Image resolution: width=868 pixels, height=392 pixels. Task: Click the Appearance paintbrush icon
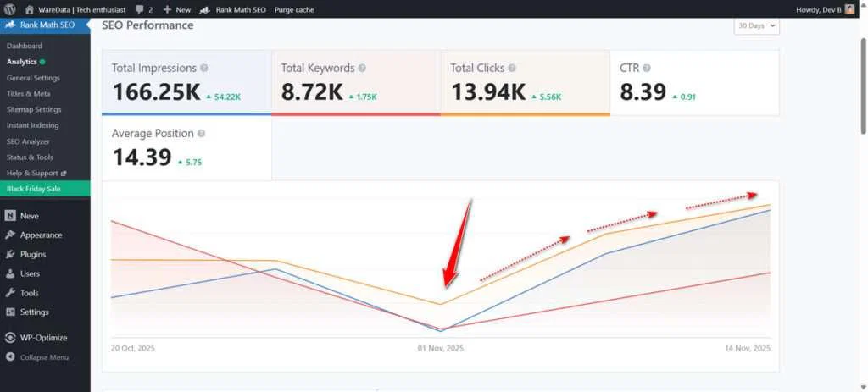coord(10,235)
